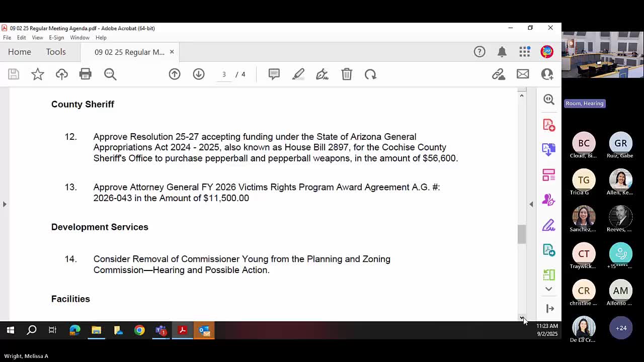This screenshot has width=644, height=362.
Task: Upload file to cloud icon
Action: [x=61, y=74]
